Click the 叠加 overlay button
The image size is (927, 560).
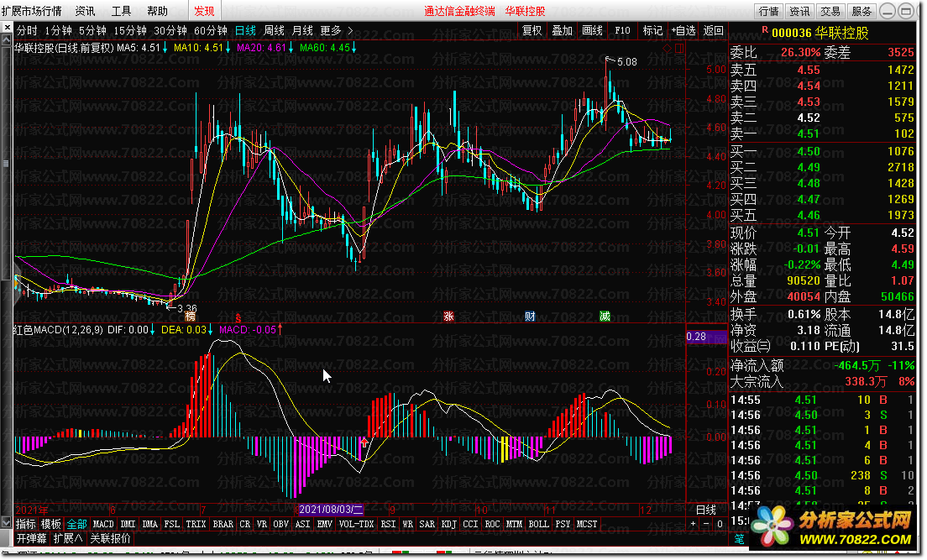coord(562,31)
